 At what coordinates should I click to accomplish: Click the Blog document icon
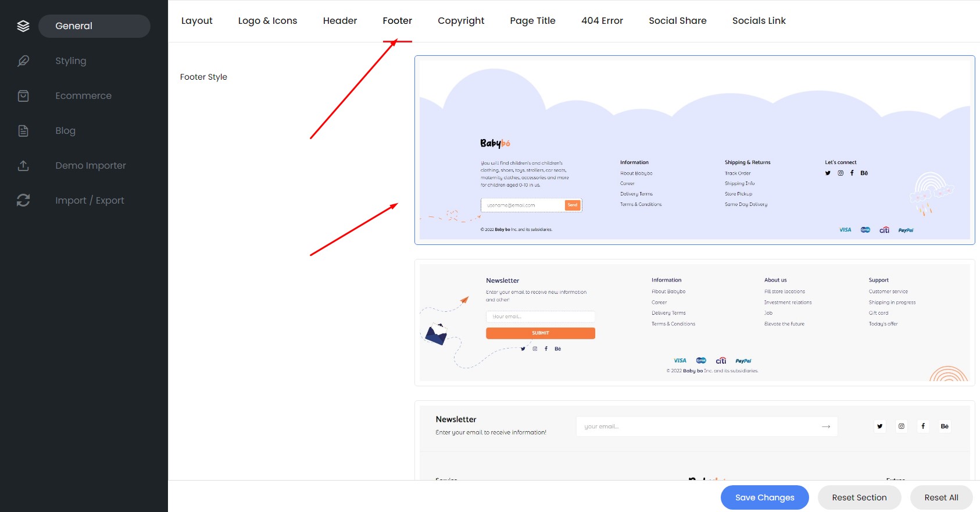click(x=23, y=131)
